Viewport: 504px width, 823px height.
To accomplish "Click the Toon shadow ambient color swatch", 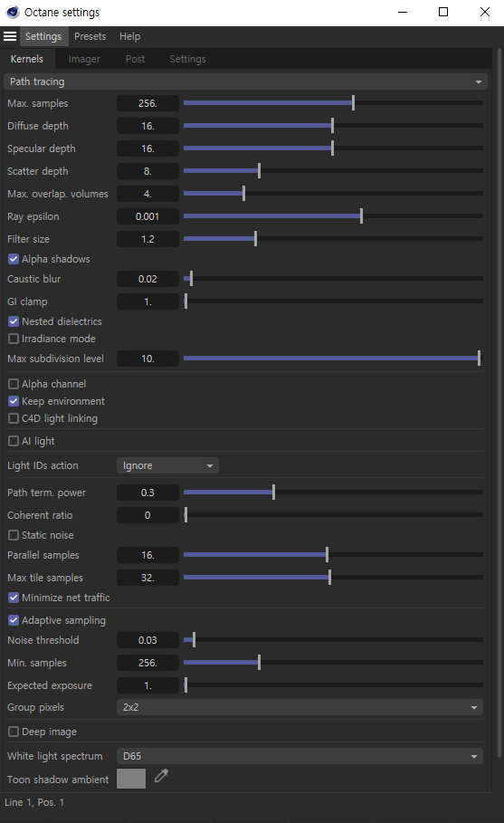I will 131,779.
